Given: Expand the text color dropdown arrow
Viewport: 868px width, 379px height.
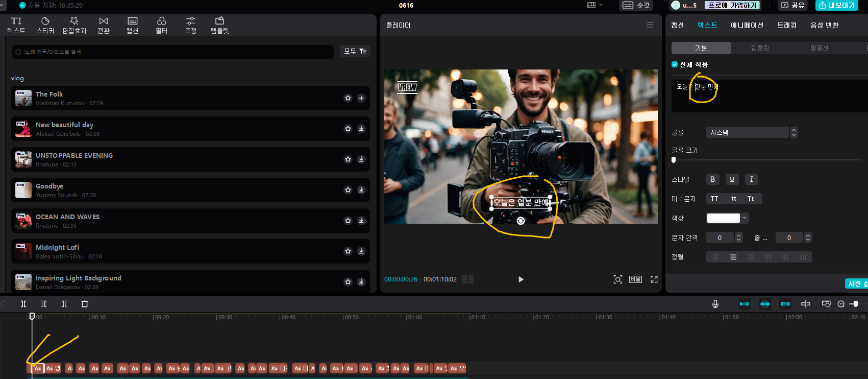Looking at the screenshot, I should (745, 218).
